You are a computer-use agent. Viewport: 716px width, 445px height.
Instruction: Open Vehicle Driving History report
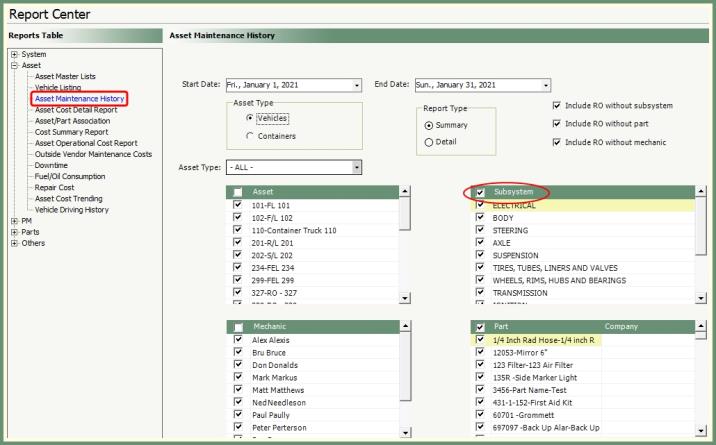[71, 210]
